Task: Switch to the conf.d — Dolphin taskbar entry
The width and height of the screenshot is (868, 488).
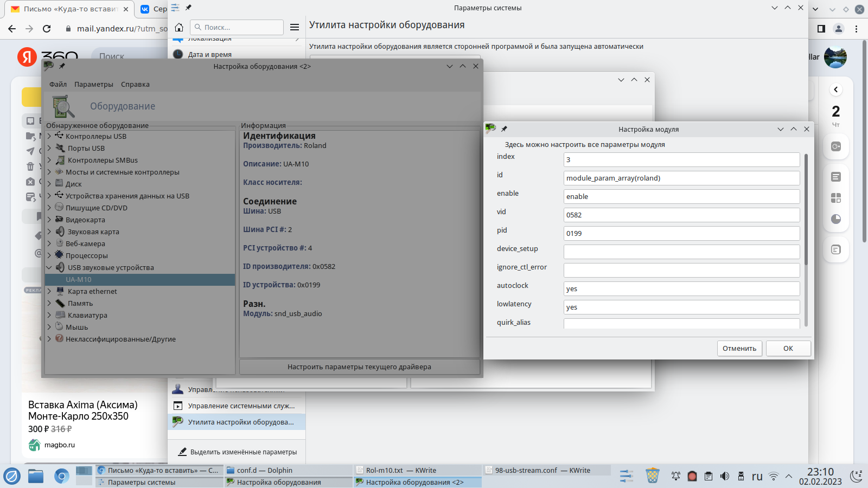Action: pyautogui.click(x=288, y=470)
